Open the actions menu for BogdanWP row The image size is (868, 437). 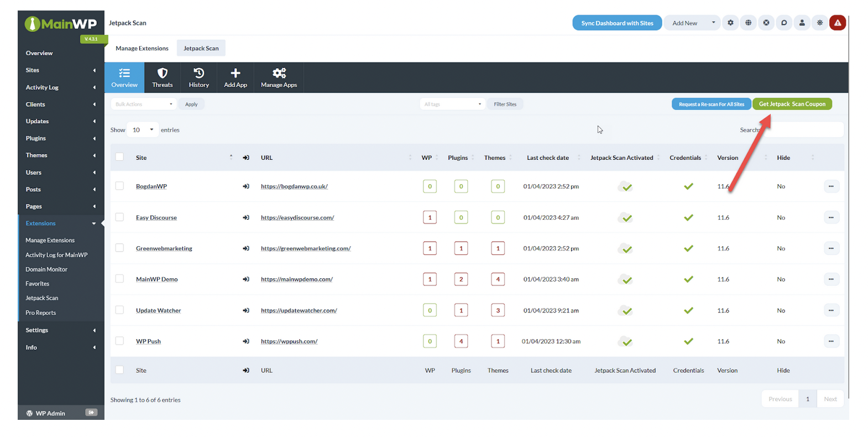click(x=831, y=186)
